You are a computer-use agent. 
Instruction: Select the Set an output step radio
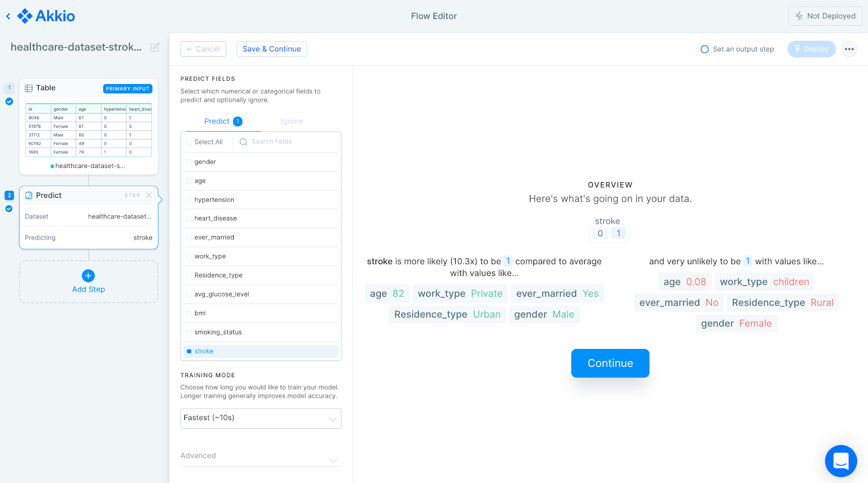tap(705, 49)
